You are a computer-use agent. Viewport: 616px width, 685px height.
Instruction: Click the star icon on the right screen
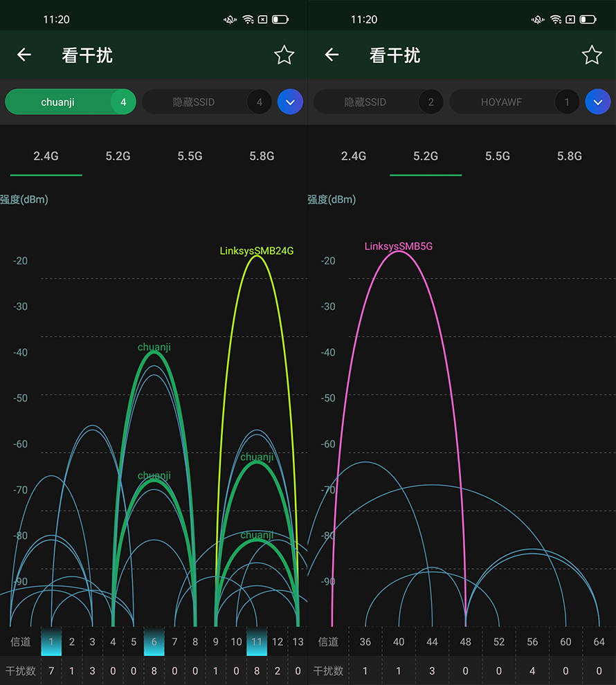(x=592, y=55)
